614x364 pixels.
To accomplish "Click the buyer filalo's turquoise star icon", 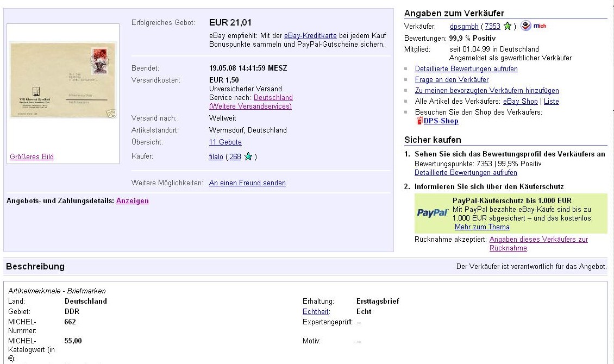I will click(248, 156).
